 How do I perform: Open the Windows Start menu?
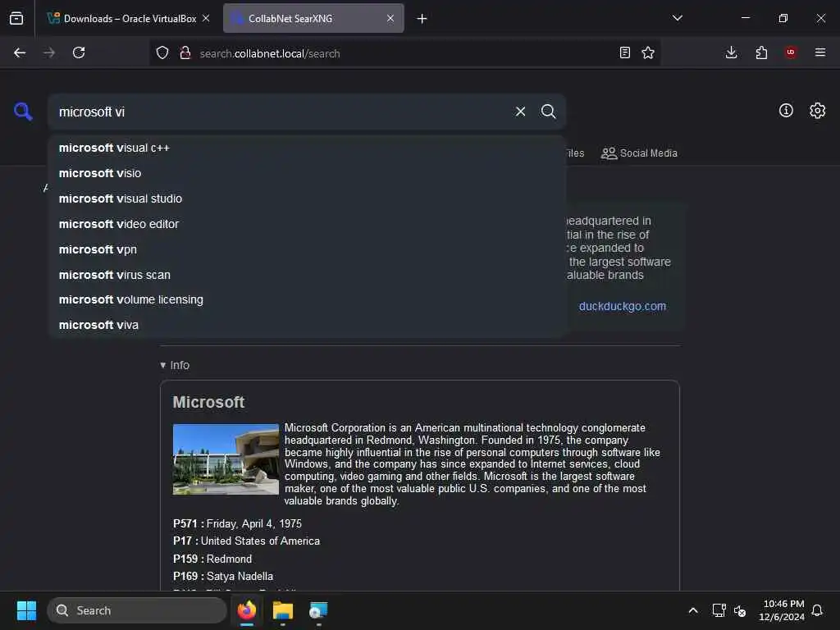click(26, 610)
